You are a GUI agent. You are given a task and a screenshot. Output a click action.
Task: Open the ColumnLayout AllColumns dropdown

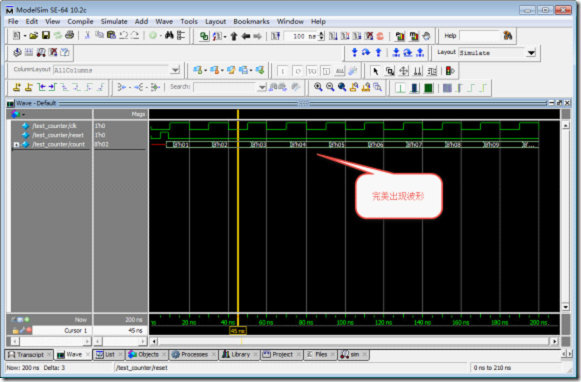click(175, 70)
